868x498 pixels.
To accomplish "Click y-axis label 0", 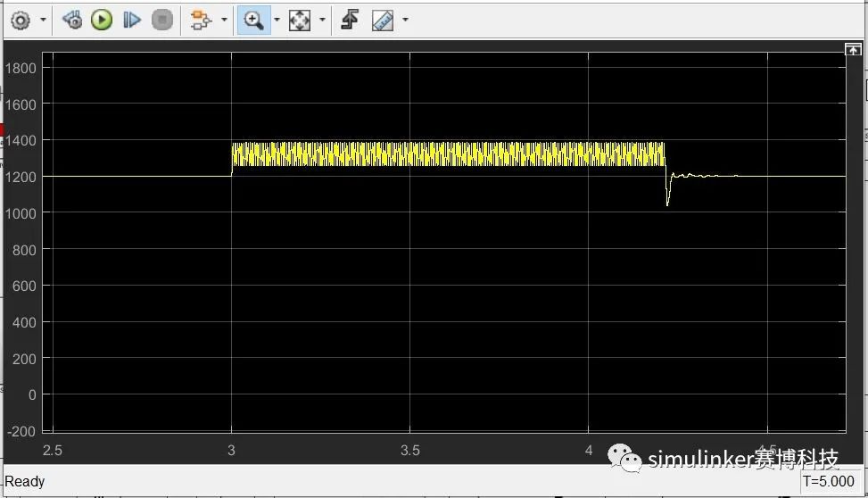I will tap(32, 395).
